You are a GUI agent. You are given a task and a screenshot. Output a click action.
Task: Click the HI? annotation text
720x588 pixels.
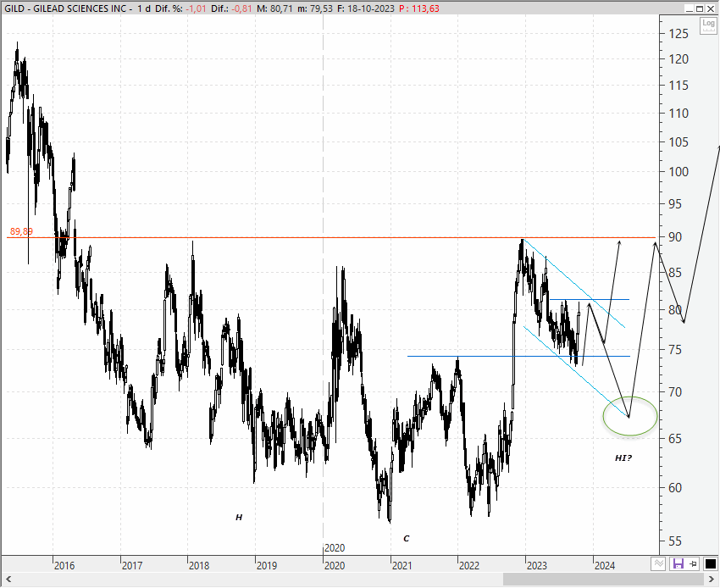coord(623,458)
